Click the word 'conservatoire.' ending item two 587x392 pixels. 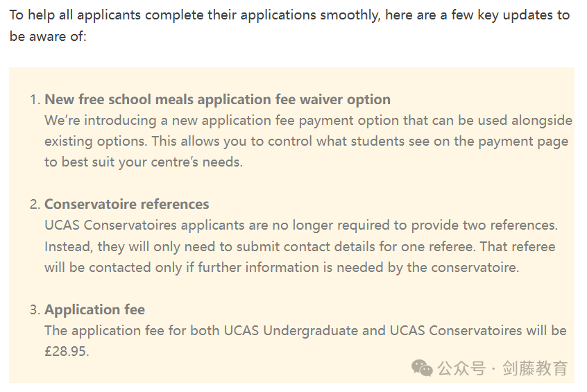pyautogui.click(x=475, y=268)
